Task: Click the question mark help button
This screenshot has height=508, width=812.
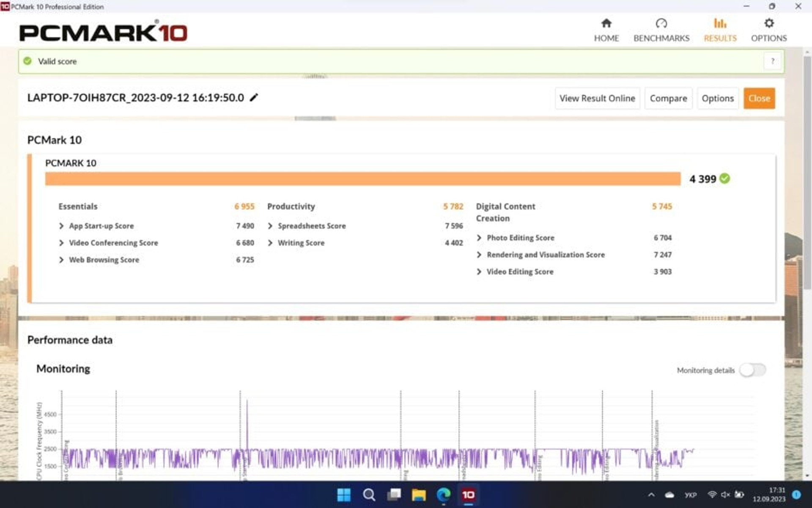Action: [772, 61]
